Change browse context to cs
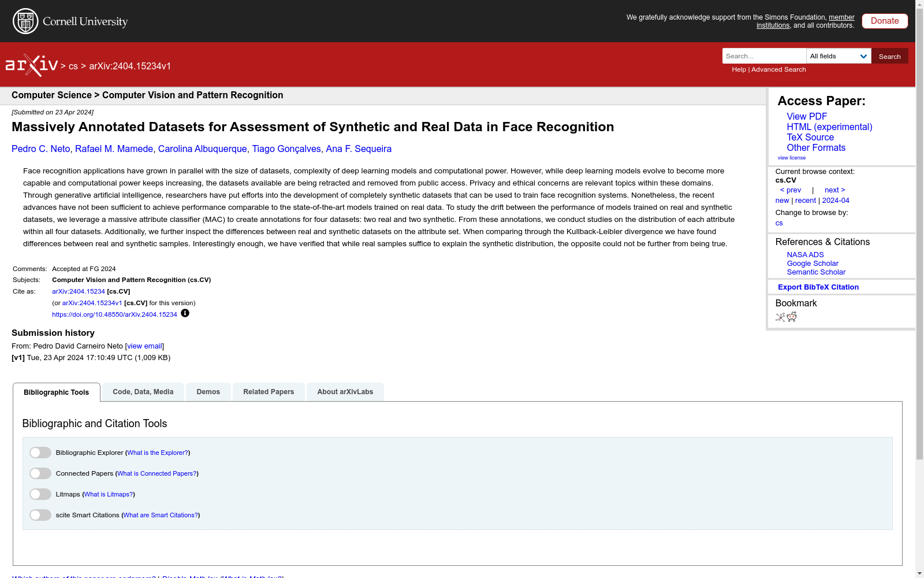Viewport: 924px width, 578px height. 779,223
